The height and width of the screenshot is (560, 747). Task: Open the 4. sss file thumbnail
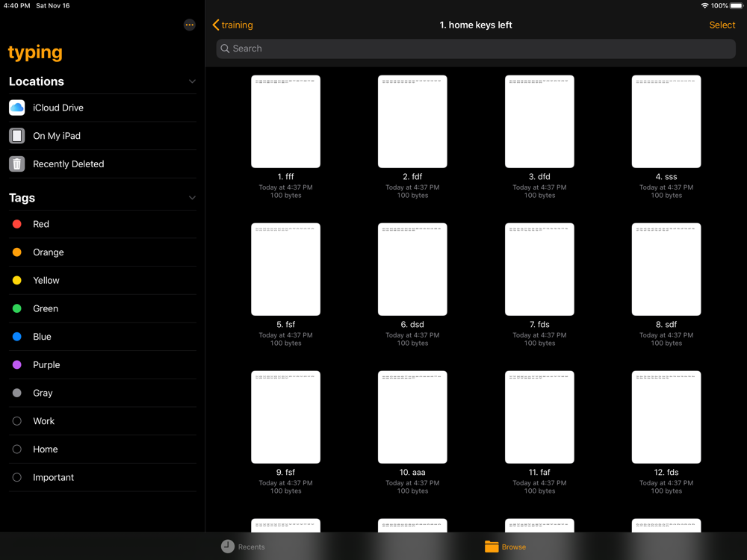(666, 122)
